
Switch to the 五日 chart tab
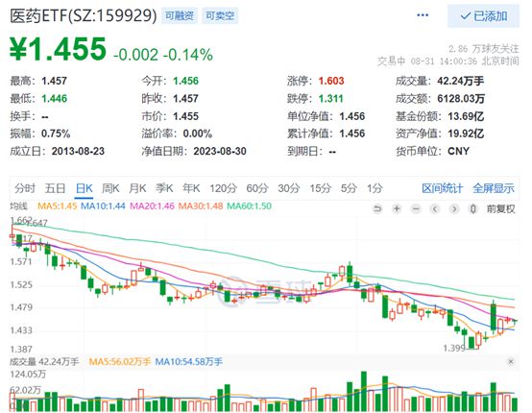[55, 188]
